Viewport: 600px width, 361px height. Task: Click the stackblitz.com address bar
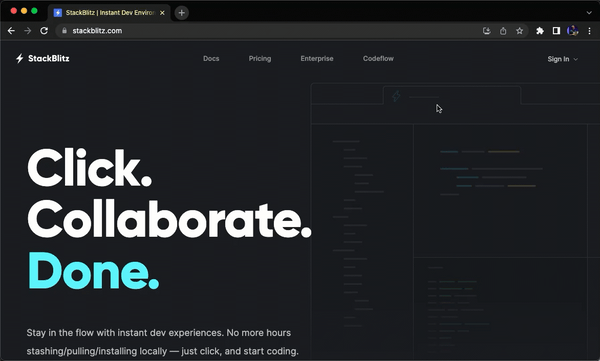click(x=268, y=31)
